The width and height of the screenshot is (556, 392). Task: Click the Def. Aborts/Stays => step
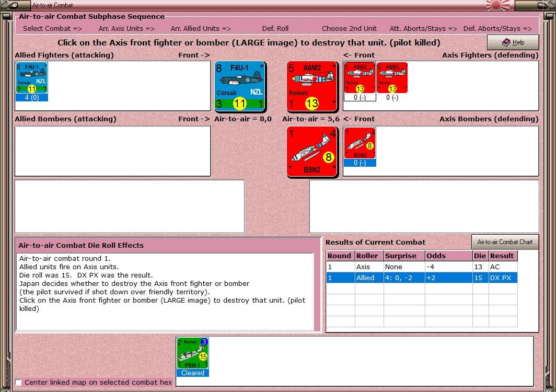click(x=497, y=28)
